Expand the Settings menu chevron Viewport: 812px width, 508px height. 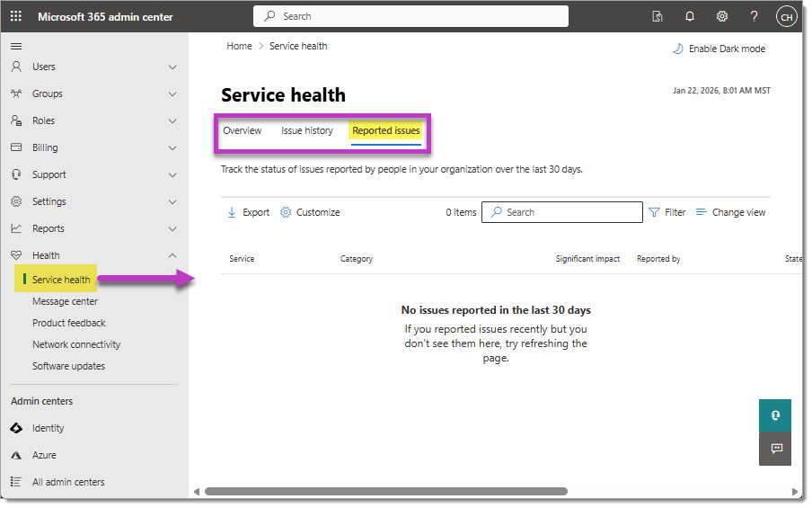[x=172, y=201]
